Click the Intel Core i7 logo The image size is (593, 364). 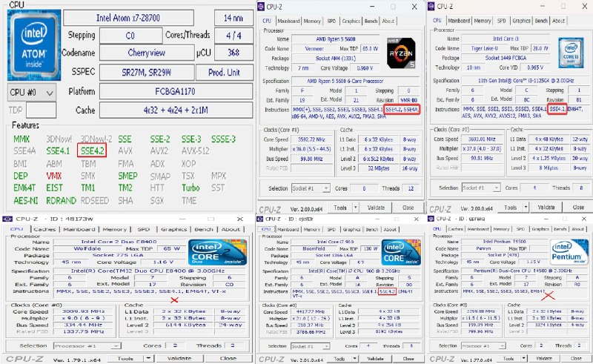tap(401, 252)
